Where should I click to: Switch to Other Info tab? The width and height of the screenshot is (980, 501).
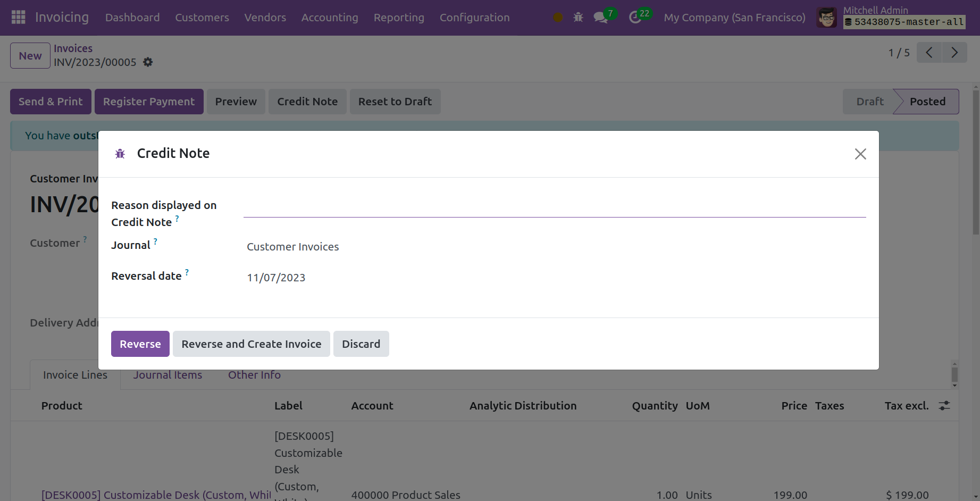click(254, 375)
